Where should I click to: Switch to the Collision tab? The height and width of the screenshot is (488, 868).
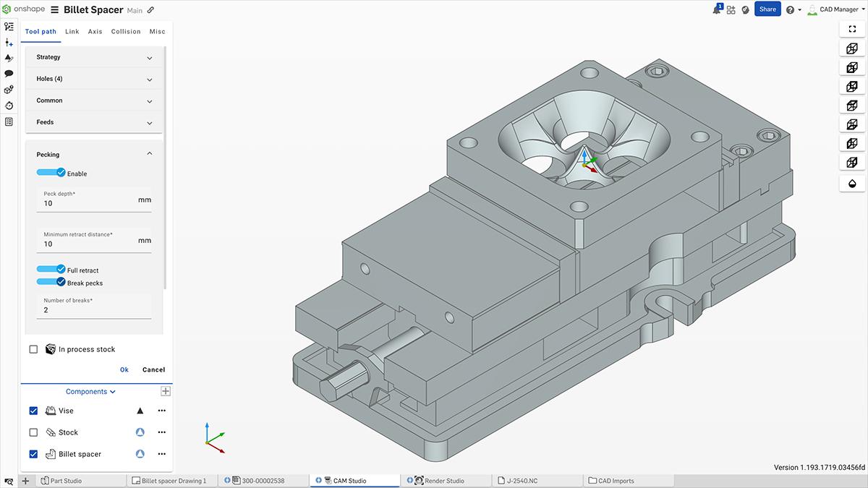[126, 32]
